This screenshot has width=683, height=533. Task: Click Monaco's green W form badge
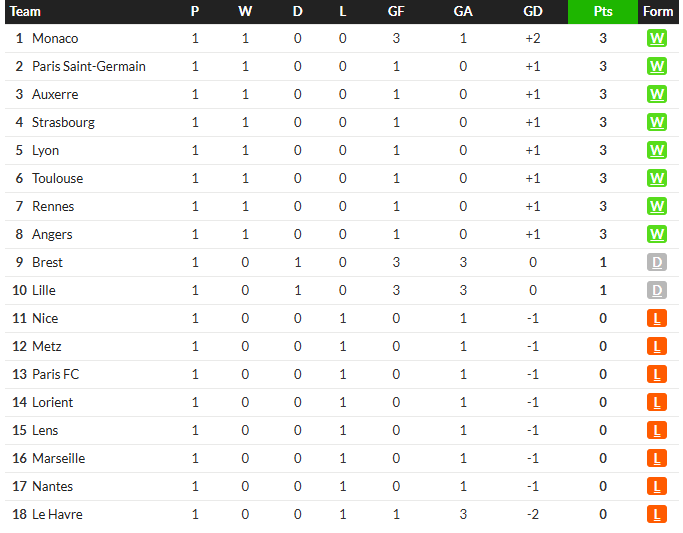[x=656, y=38]
